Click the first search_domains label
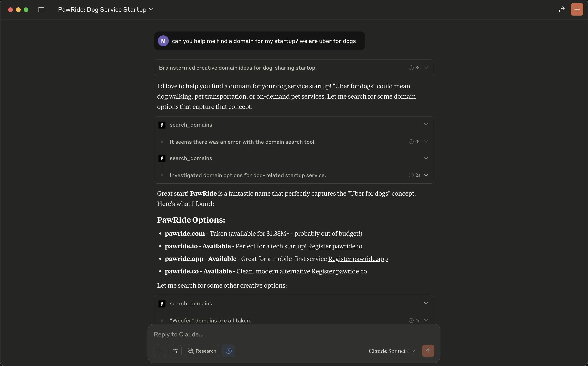Viewport: 588px width, 366px height. [x=191, y=125]
